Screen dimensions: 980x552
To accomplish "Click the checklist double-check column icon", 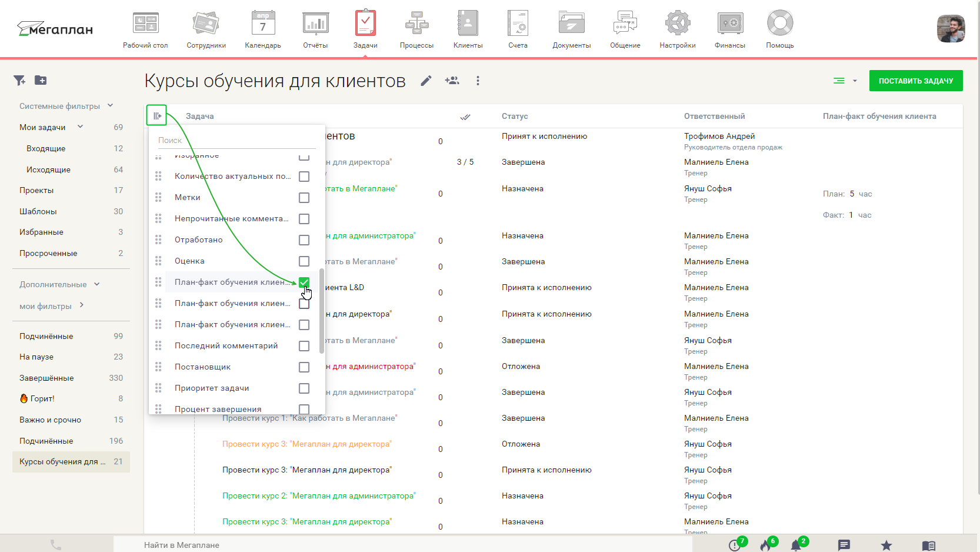I will pyautogui.click(x=465, y=117).
